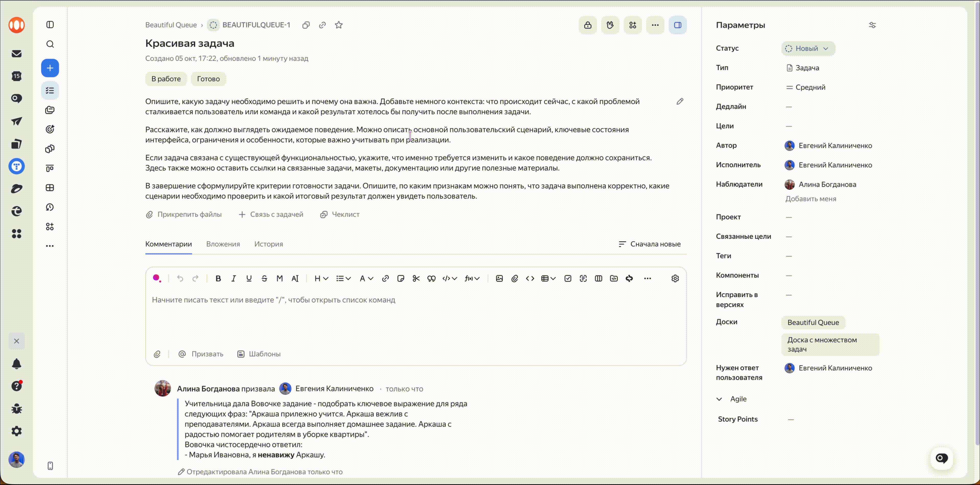
Task: Open more actions menu in issue header
Action: pos(655,25)
